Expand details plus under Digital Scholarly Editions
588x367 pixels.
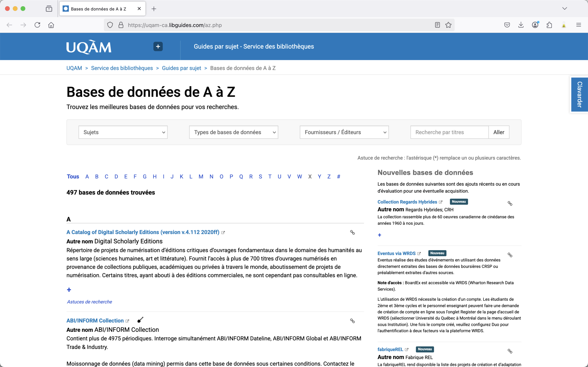click(x=69, y=290)
